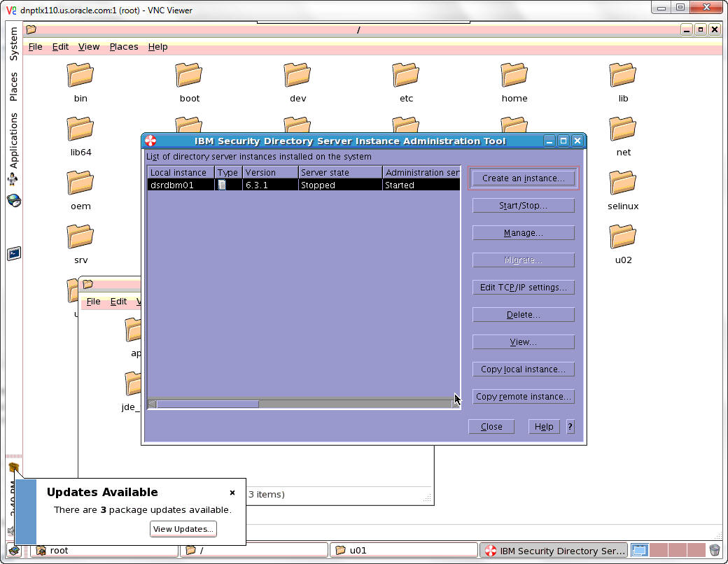The width and height of the screenshot is (728, 564).
Task: Open the home folder icon
Action: [x=514, y=75]
